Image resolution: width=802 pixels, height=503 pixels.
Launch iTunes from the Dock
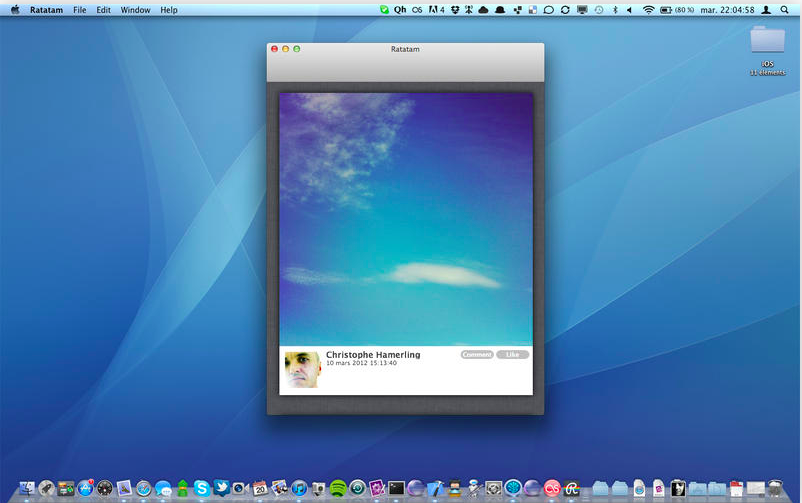(299, 489)
